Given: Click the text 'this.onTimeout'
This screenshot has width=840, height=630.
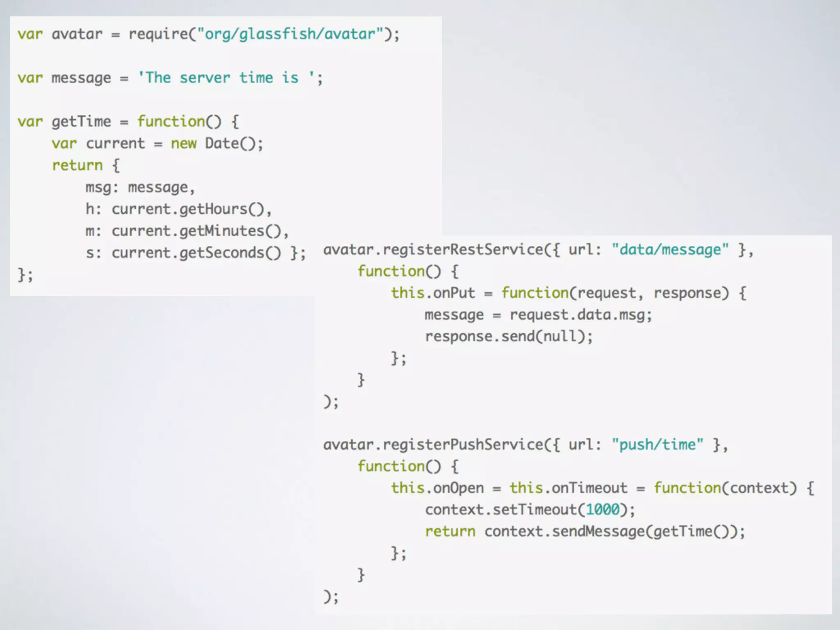Looking at the screenshot, I should [568, 488].
